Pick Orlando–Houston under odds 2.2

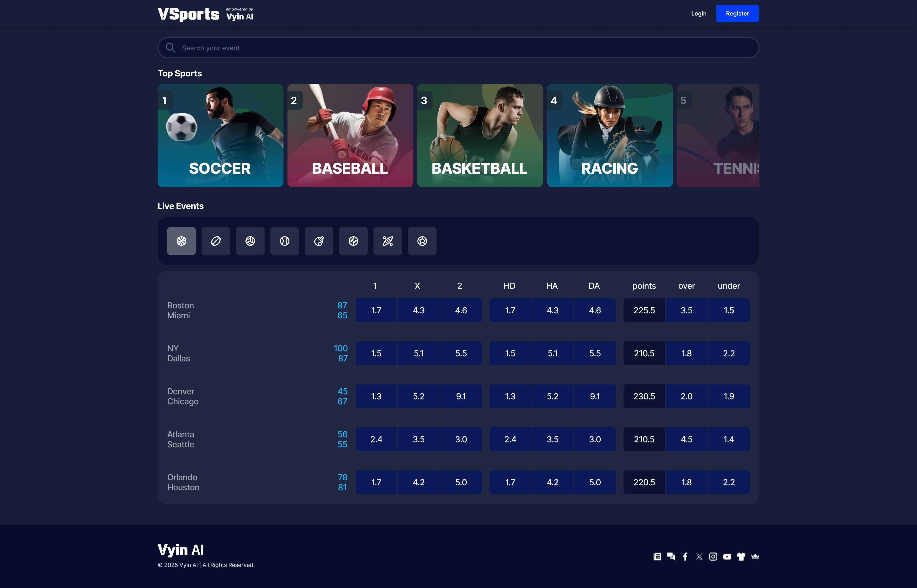(x=729, y=482)
